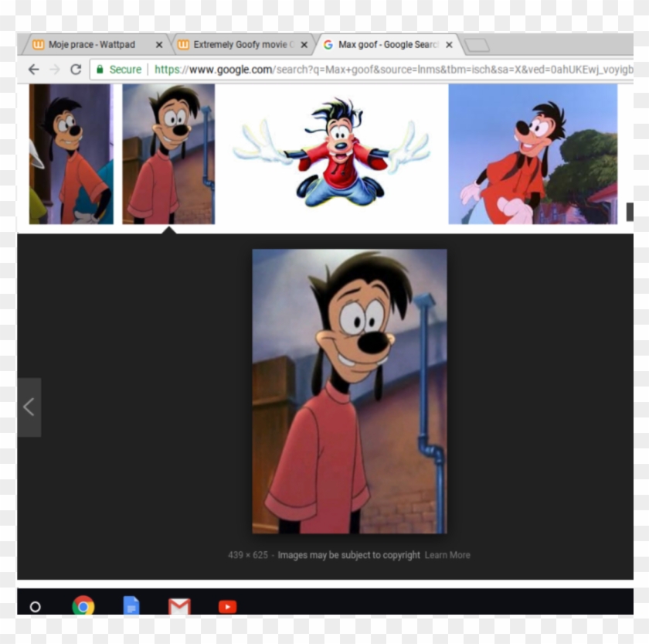The image size is (649, 644).
Task: Select the Max goof - Google Search tab
Action: [x=388, y=44]
